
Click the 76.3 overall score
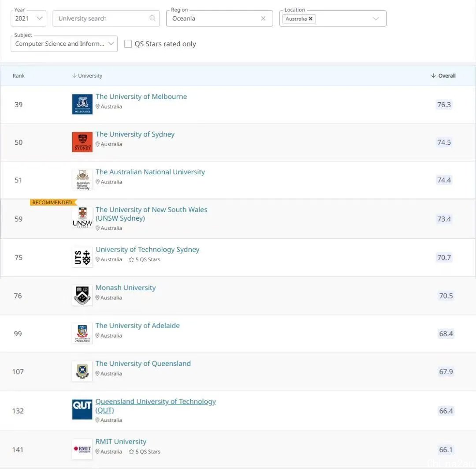(x=444, y=105)
